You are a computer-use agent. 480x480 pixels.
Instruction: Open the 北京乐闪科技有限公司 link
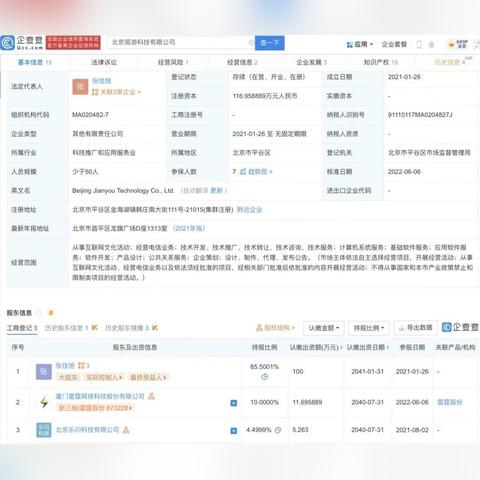click(x=87, y=430)
